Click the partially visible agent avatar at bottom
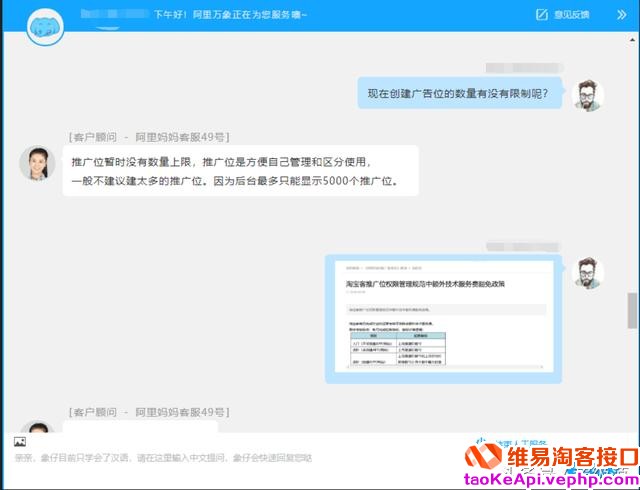This screenshot has height=490, width=640. [x=37, y=427]
